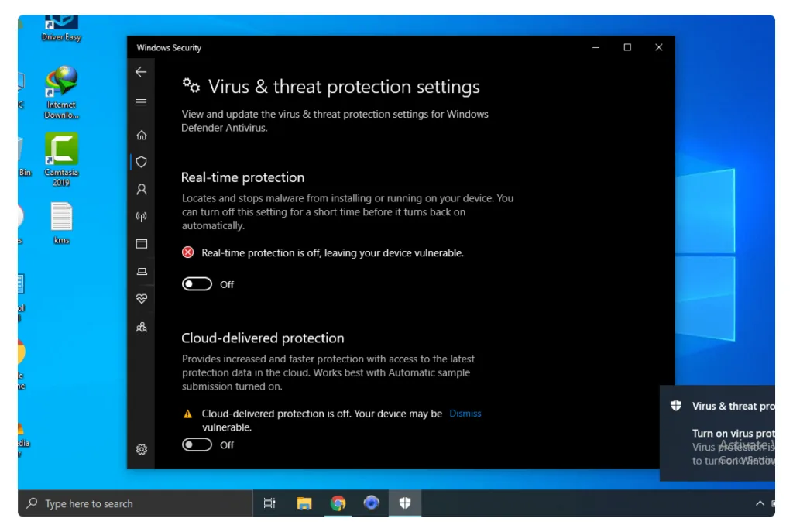This screenshot has width=793, height=532.
Task: Click the taskbar search magnifier icon
Action: [x=32, y=503]
